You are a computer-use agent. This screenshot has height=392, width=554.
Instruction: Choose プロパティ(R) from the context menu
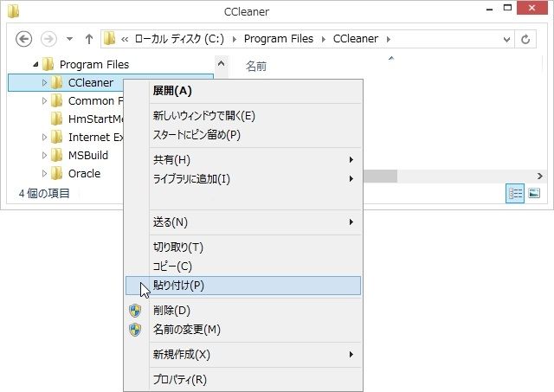tap(243, 380)
